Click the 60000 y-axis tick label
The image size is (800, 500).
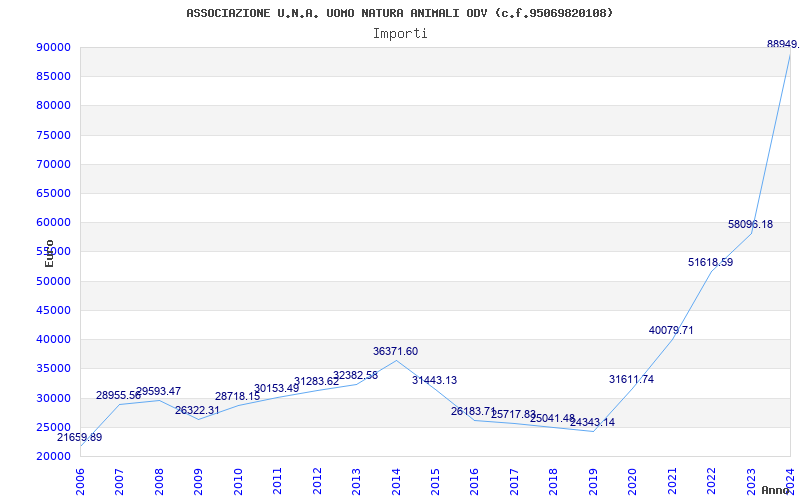[x=53, y=222]
